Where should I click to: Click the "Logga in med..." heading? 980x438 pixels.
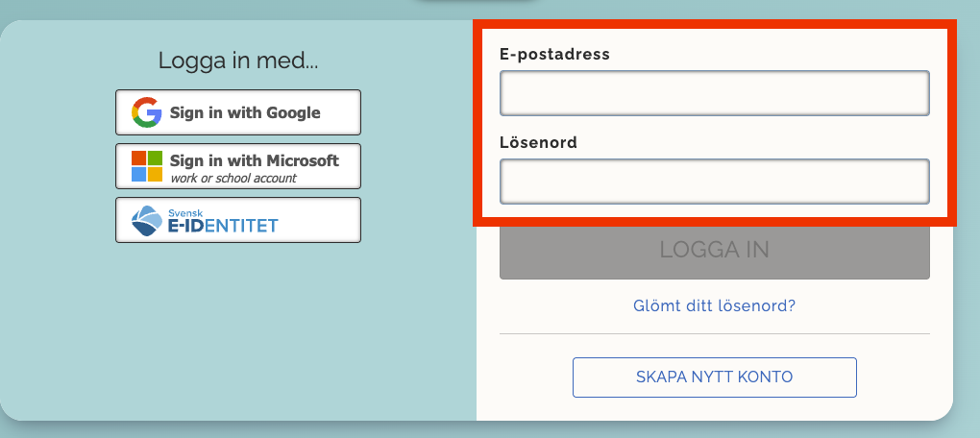[x=238, y=61]
